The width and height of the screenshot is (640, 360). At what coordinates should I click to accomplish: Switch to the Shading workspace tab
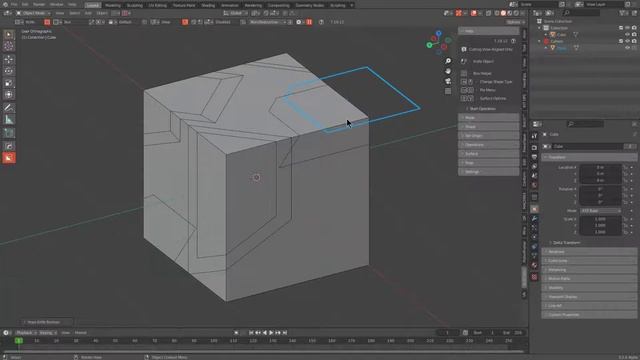click(208, 5)
